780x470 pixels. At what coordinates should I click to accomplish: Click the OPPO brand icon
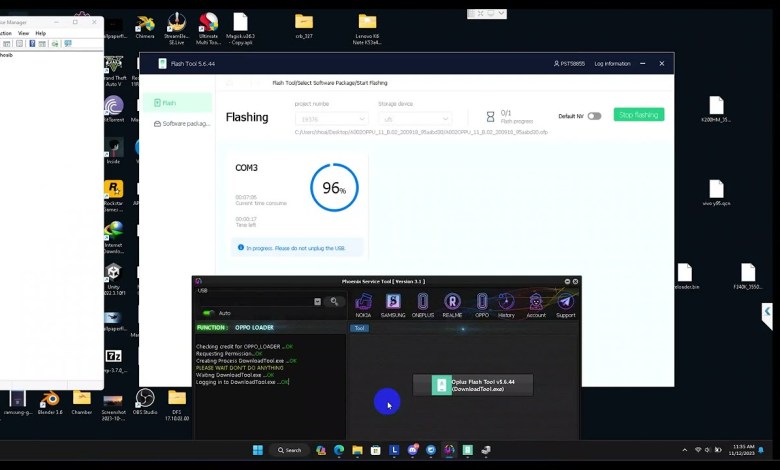click(x=481, y=302)
